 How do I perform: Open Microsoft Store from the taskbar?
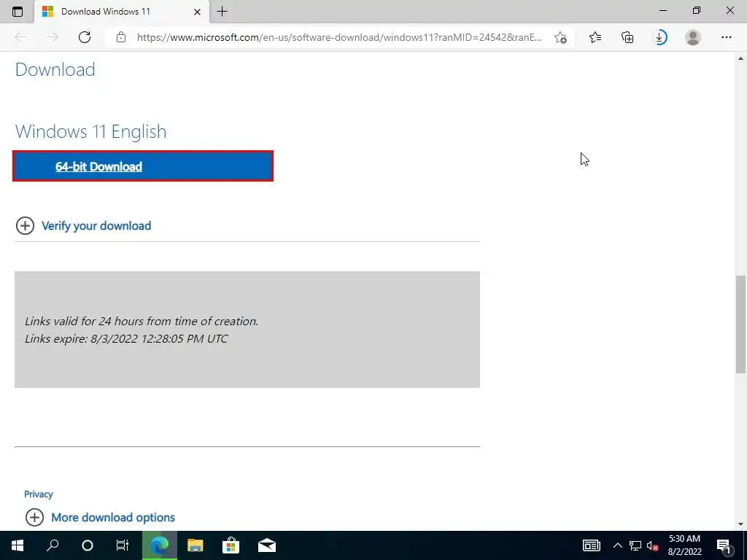tap(231, 545)
